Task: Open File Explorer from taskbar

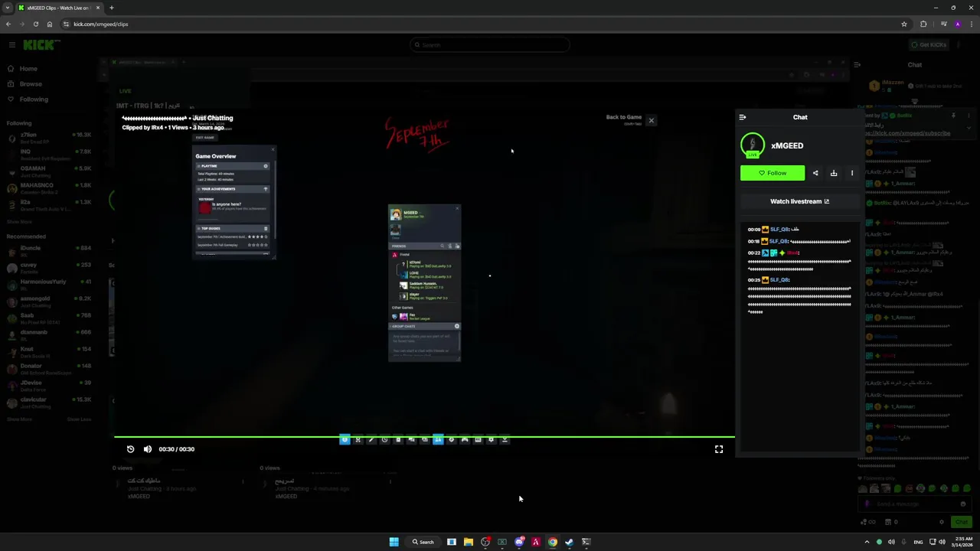Action: [x=469, y=542]
